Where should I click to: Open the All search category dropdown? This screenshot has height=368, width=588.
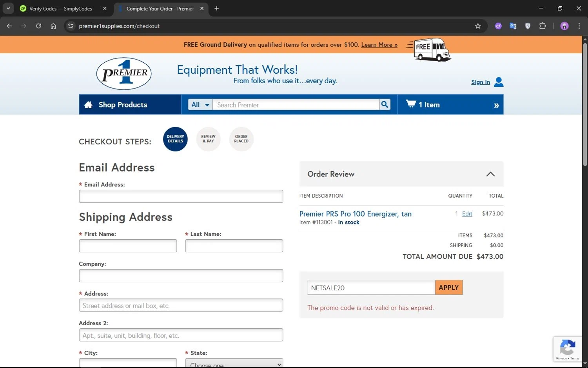click(x=200, y=104)
